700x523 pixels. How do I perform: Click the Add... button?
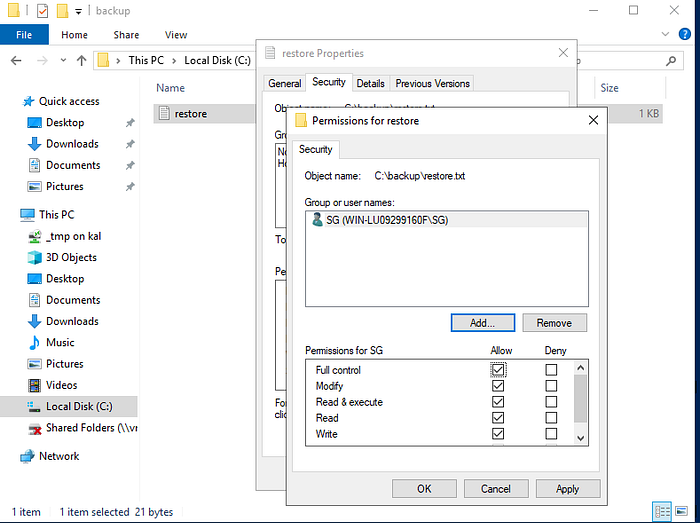[x=483, y=323]
